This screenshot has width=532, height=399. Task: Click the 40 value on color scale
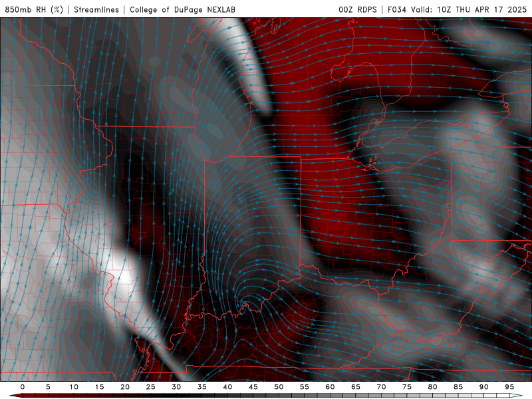[227, 387]
